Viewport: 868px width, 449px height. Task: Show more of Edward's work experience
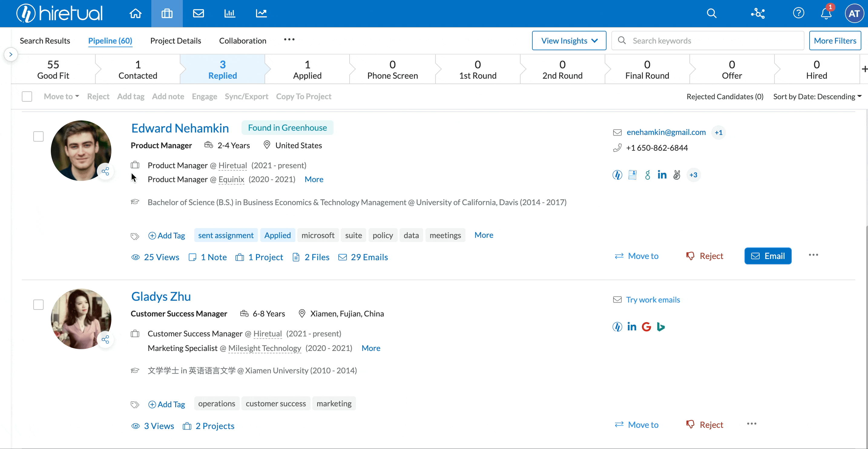[x=314, y=179]
